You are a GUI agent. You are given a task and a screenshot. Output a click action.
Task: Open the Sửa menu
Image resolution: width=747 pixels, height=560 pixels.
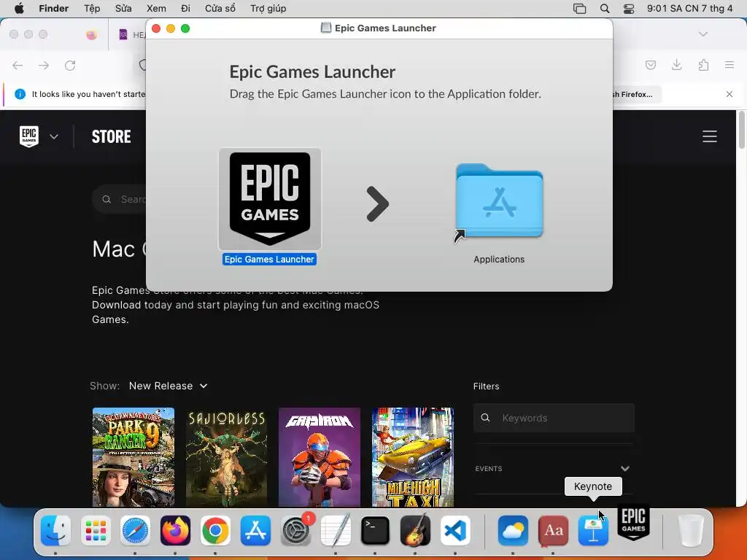pos(123,9)
